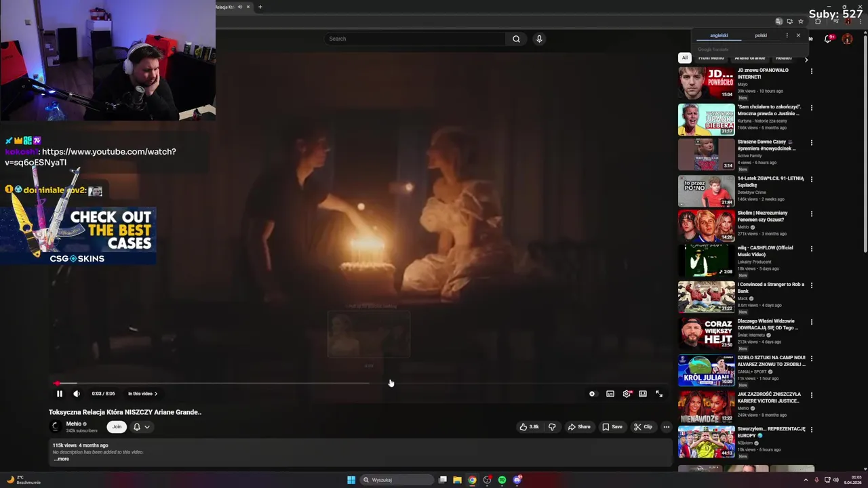Start voice search with the microphone
Viewport: 868px width, 488px height.
539,39
